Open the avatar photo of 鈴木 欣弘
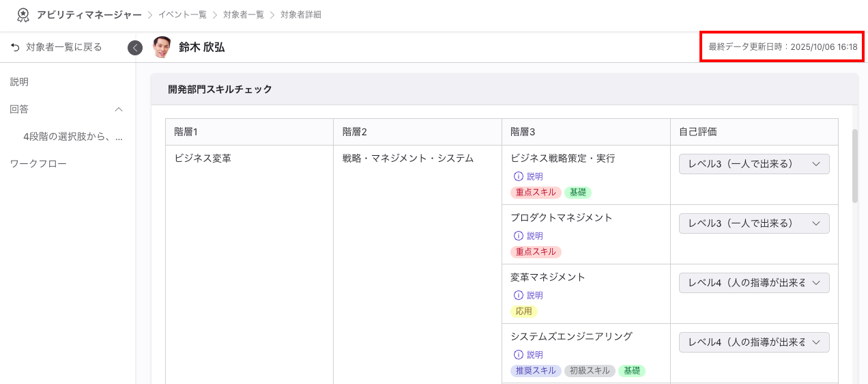This screenshot has width=868, height=384. (162, 47)
